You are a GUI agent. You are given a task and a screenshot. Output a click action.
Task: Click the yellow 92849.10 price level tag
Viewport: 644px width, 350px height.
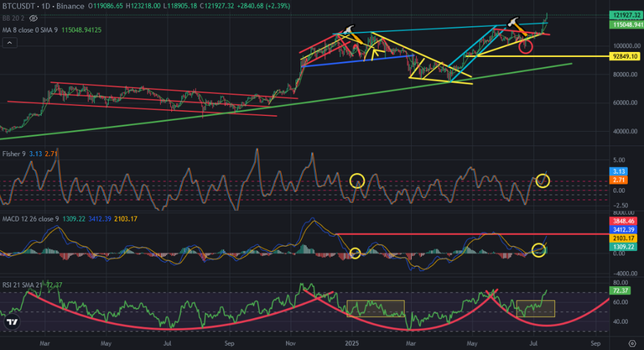pos(624,56)
